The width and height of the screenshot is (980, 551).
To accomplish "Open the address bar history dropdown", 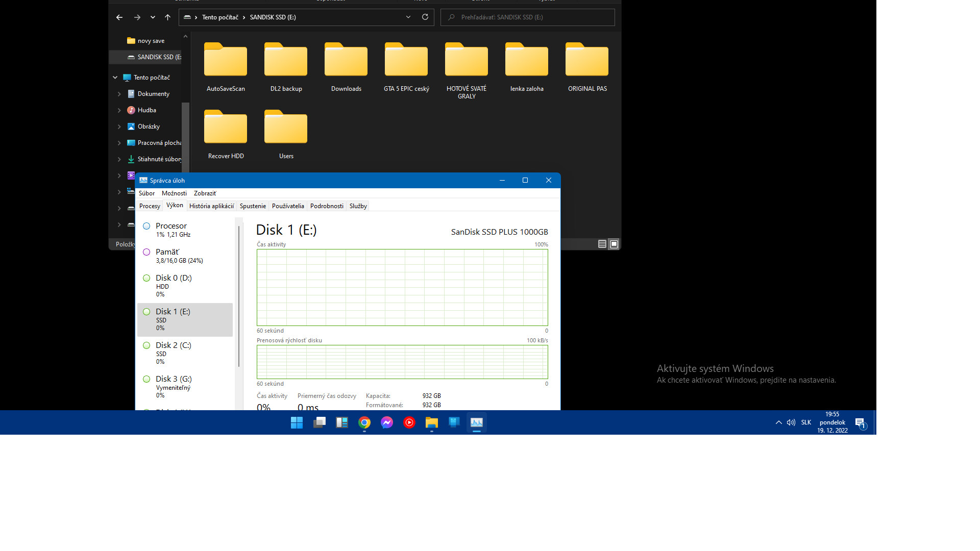I will (x=408, y=17).
